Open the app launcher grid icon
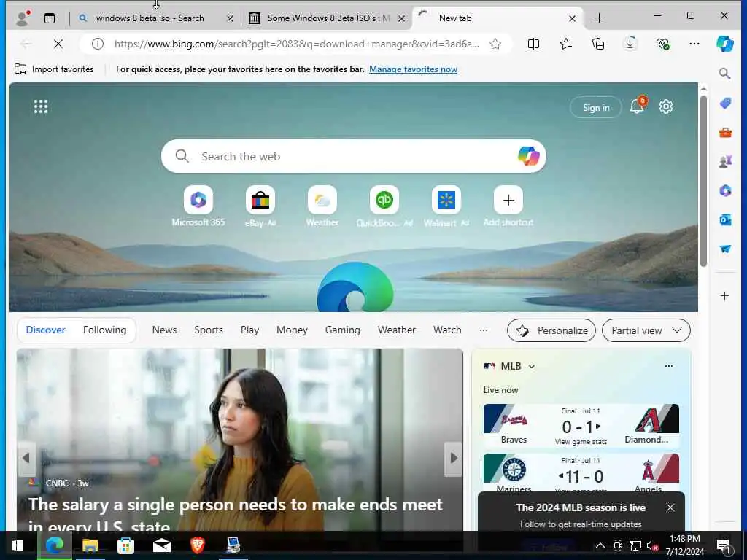 pos(41,106)
